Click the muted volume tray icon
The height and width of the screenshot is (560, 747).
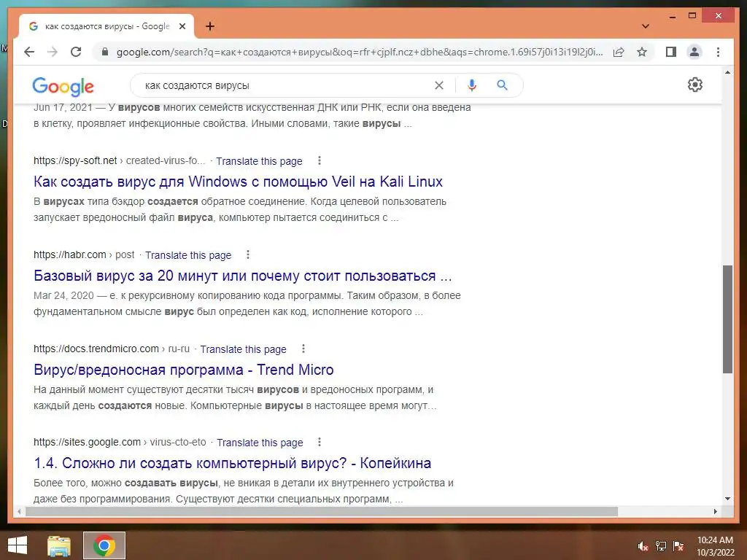[x=643, y=546]
